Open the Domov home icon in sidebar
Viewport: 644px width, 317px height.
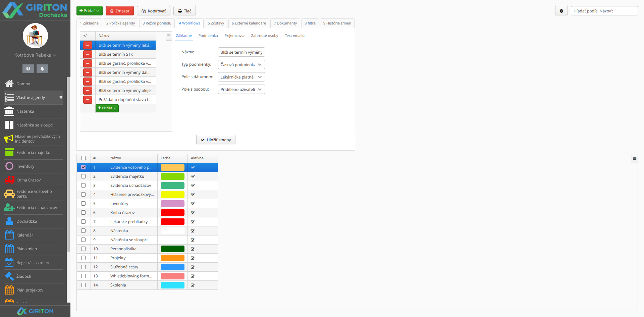[x=9, y=84]
